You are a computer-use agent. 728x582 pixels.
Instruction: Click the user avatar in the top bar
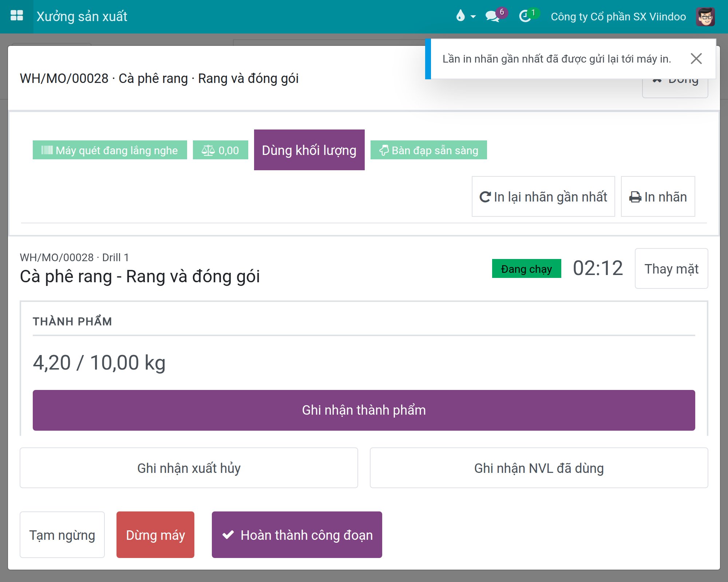click(x=705, y=16)
